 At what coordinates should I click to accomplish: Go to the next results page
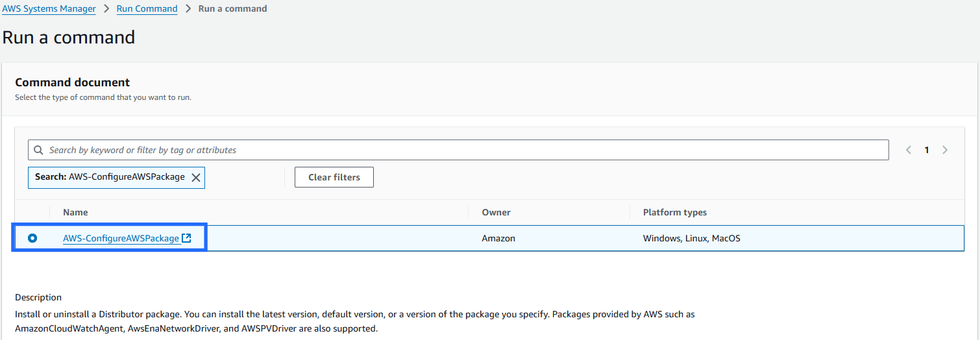945,150
